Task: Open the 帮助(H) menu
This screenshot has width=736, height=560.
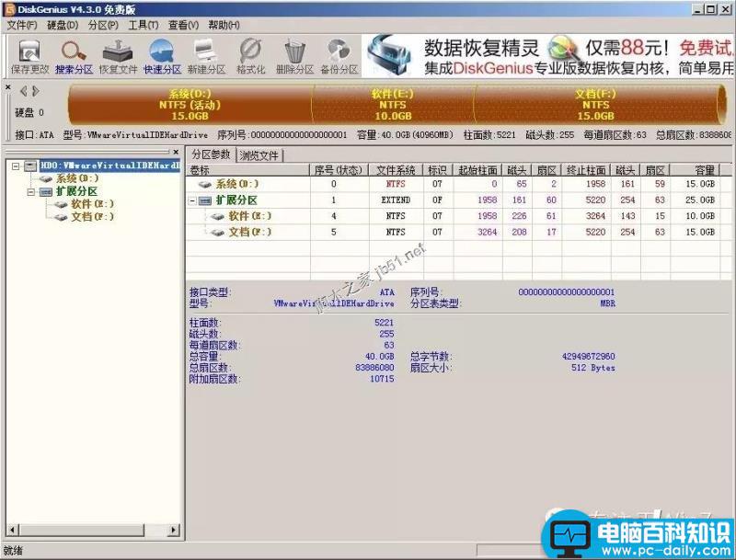Action: pyautogui.click(x=224, y=25)
